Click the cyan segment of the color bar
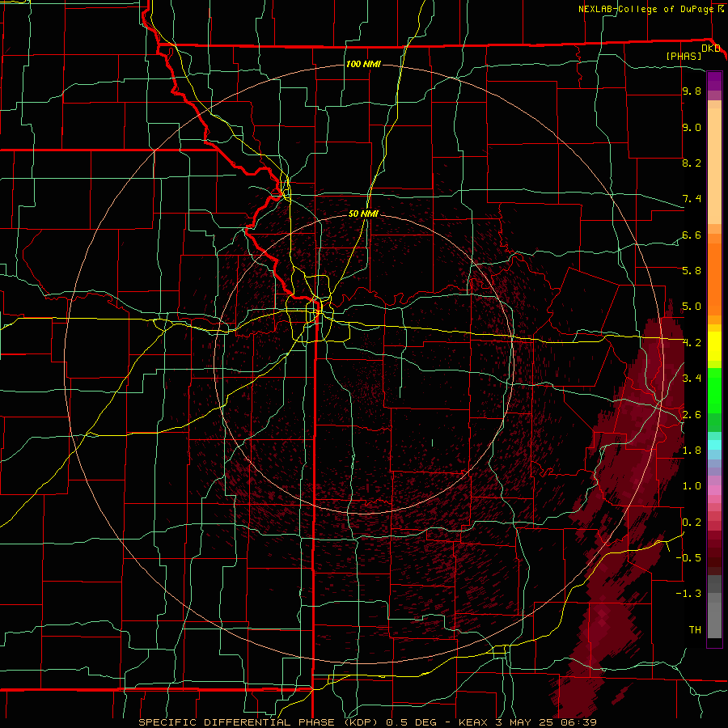Viewport: 728px width, 728px height. pos(714,445)
